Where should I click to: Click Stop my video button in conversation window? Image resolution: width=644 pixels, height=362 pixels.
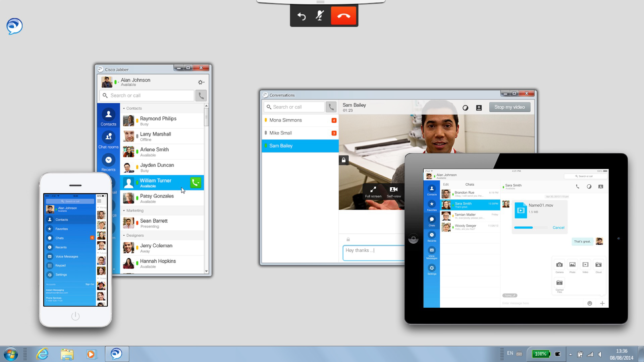click(x=509, y=107)
